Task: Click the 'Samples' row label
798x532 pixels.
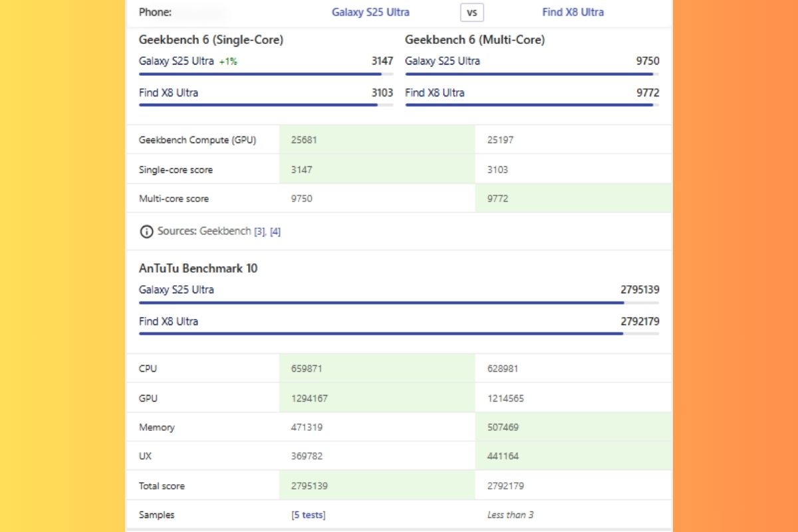Action: 157,515
